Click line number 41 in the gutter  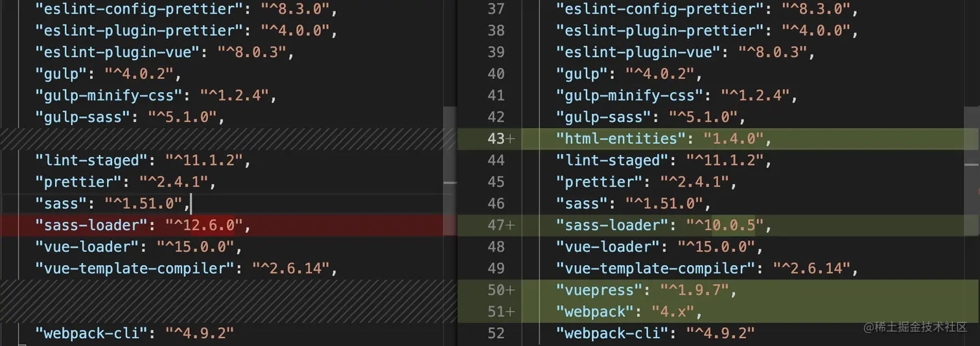pyautogui.click(x=496, y=95)
